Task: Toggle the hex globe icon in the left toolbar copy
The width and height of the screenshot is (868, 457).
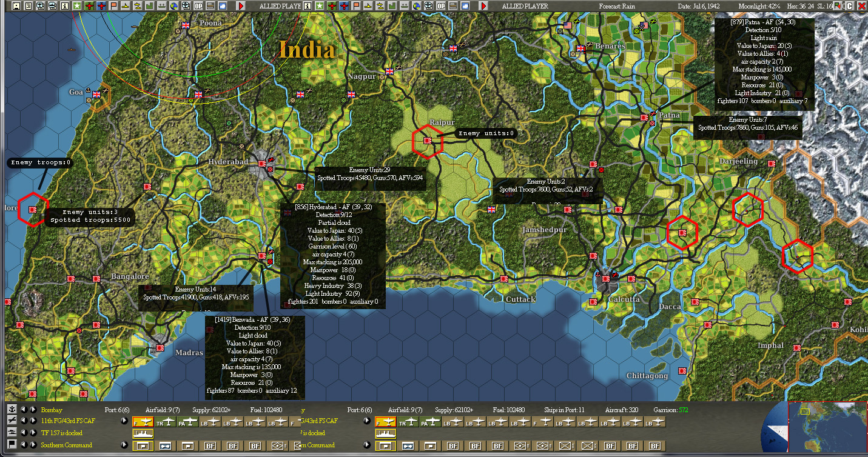Action: [x=186, y=5]
